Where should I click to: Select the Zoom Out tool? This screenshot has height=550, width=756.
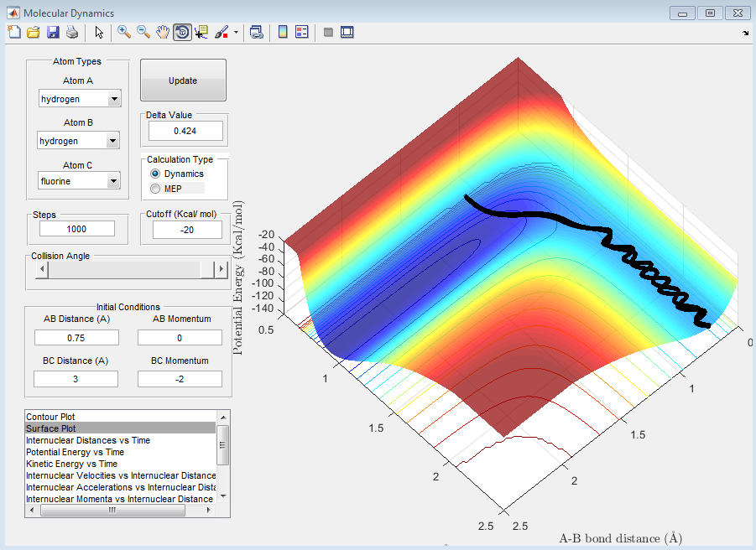[143, 32]
